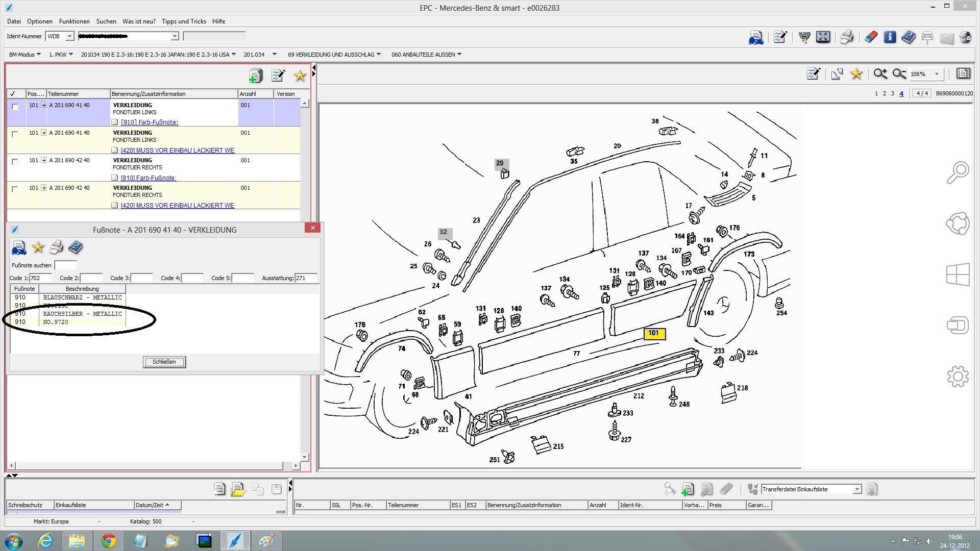980x551 pixels.
Task: Open the 1. PKW class dropdown
Action: 61,55
